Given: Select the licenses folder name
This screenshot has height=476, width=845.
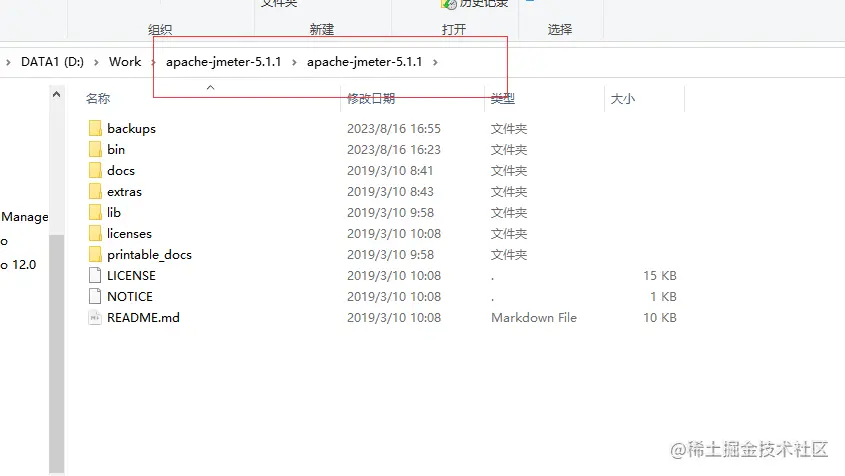Looking at the screenshot, I should coord(129,233).
